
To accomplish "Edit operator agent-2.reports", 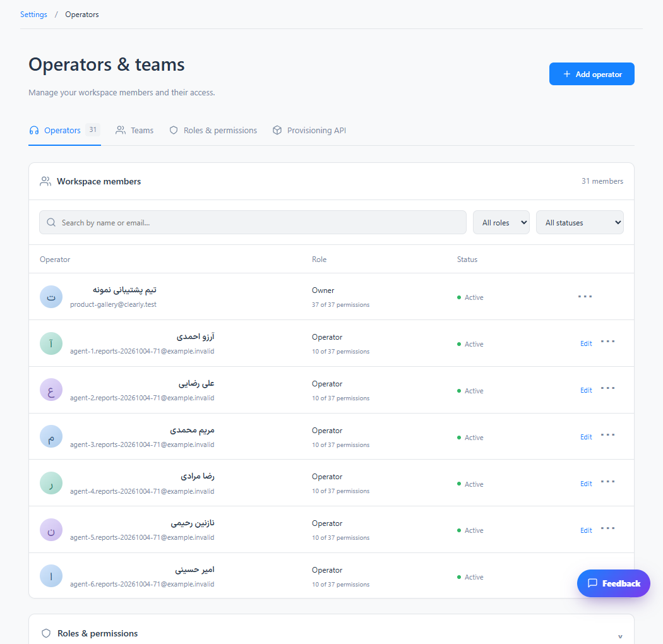I will coord(586,390).
